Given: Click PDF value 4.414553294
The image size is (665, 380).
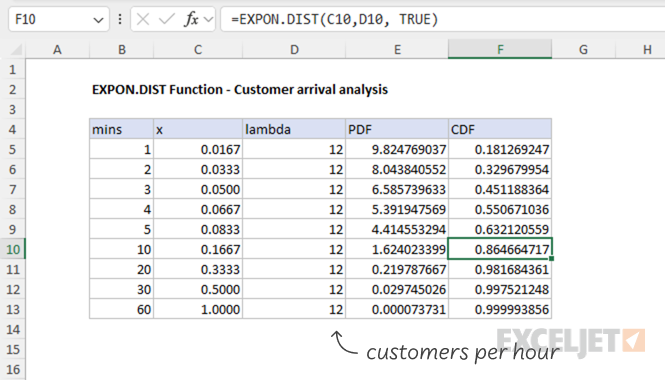Looking at the screenshot, I should click(x=397, y=229).
